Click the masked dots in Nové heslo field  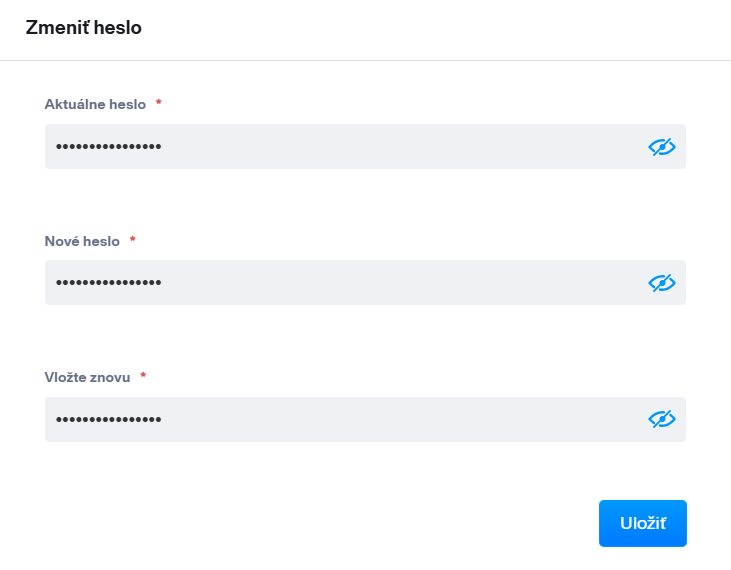coord(109,283)
